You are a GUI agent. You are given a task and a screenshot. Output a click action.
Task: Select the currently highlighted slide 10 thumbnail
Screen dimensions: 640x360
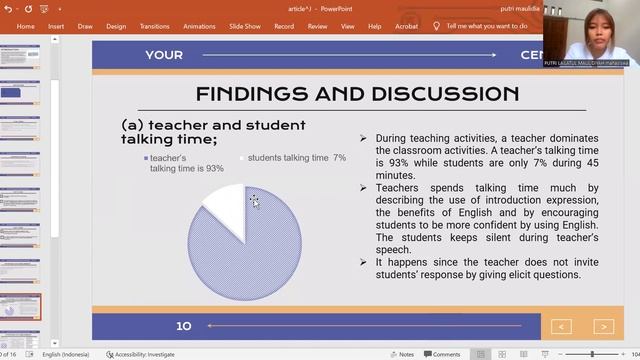click(x=20, y=307)
